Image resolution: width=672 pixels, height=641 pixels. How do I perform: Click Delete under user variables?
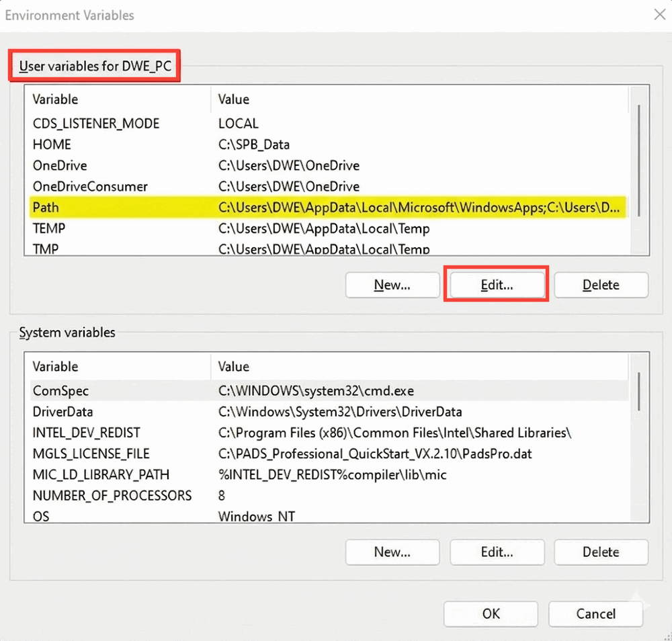(601, 285)
